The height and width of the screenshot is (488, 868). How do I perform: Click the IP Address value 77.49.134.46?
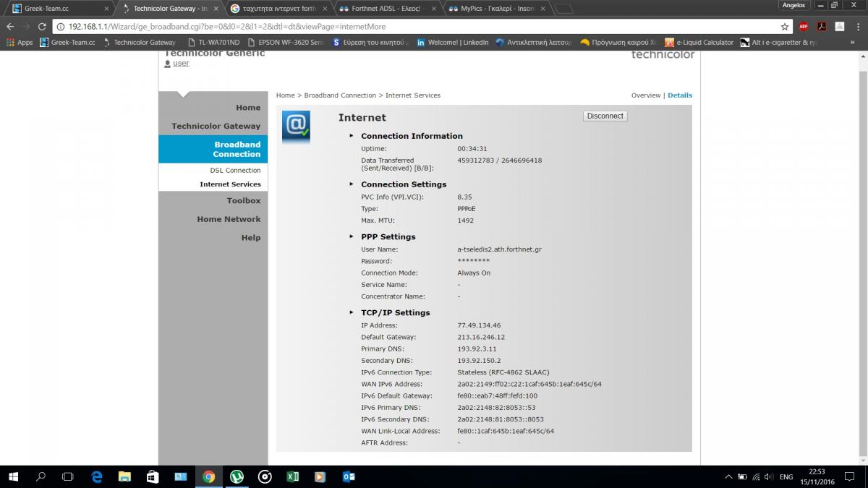(x=479, y=325)
